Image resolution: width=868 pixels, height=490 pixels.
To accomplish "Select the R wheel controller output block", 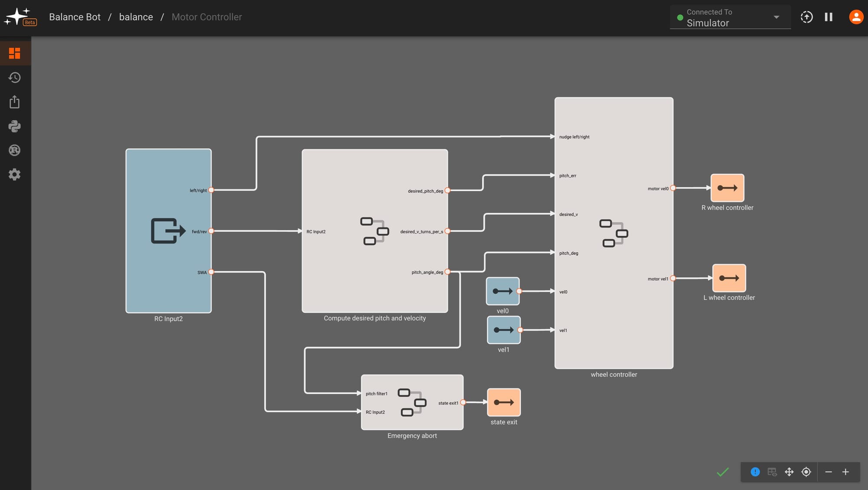I will (x=727, y=188).
